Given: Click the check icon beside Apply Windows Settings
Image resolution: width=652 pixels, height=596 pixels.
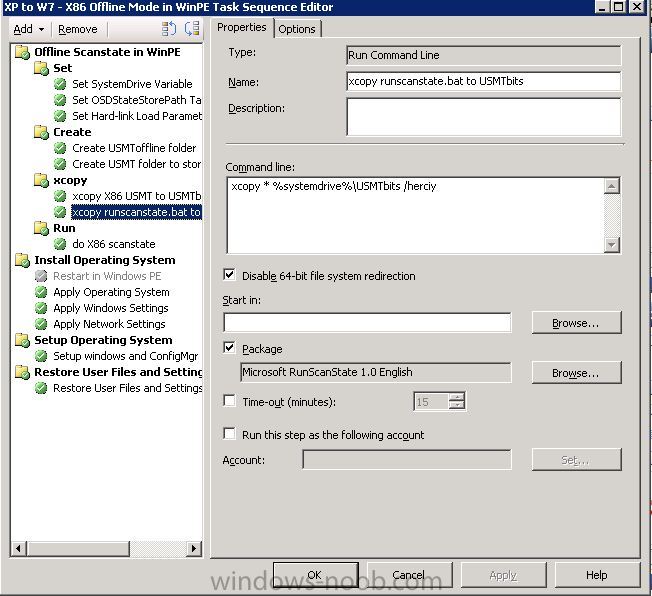Looking at the screenshot, I should pos(41,308).
